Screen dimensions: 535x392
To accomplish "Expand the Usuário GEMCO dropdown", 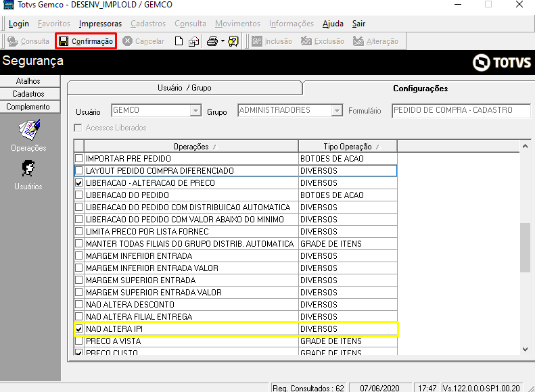I will [x=195, y=110].
